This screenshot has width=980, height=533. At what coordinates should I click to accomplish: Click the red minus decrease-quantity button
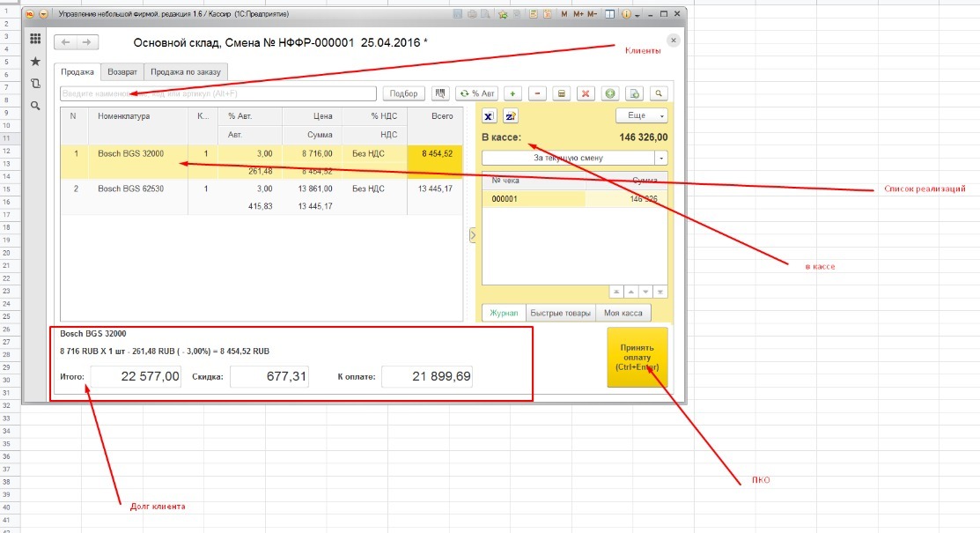[x=538, y=93]
